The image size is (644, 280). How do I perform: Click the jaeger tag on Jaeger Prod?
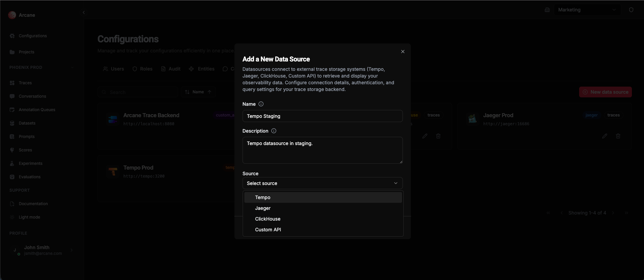pos(592,115)
